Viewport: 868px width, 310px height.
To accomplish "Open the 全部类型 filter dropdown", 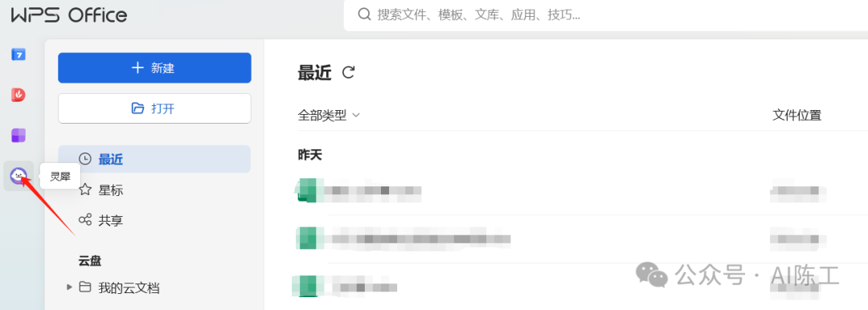I will coord(329,115).
